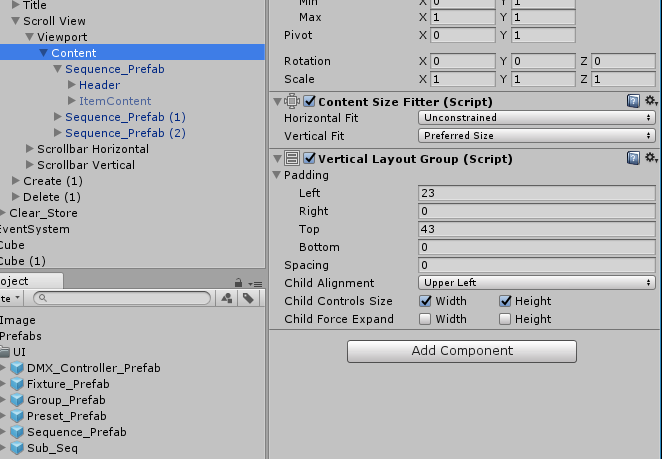Viewport: 662px width, 459px height.
Task: Uncheck Child Controls Size Height
Action: (x=505, y=301)
